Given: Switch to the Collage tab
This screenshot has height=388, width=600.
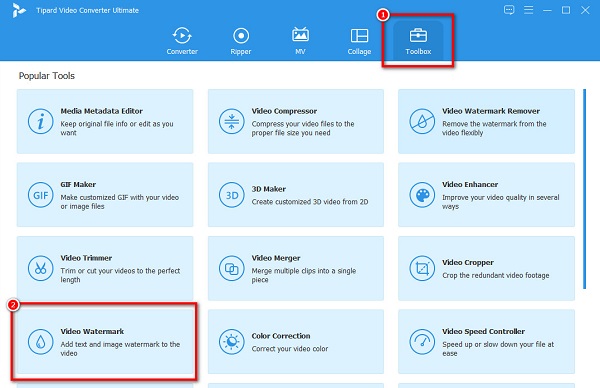Looking at the screenshot, I should click(359, 41).
